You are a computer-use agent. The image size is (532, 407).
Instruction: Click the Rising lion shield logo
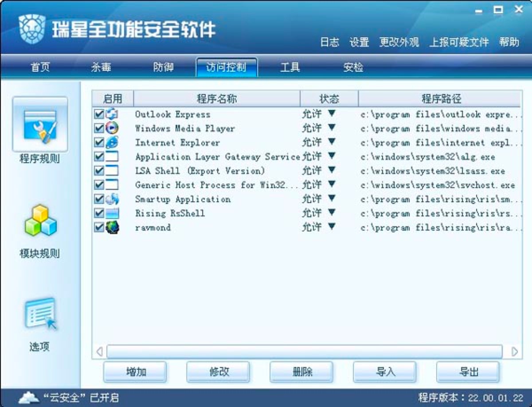tap(32, 29)
